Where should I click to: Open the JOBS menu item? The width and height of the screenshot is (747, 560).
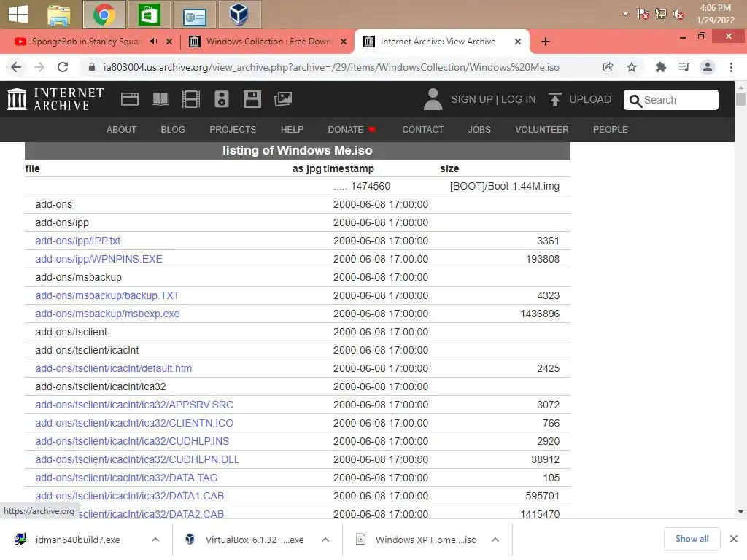[x=479, y=130]
